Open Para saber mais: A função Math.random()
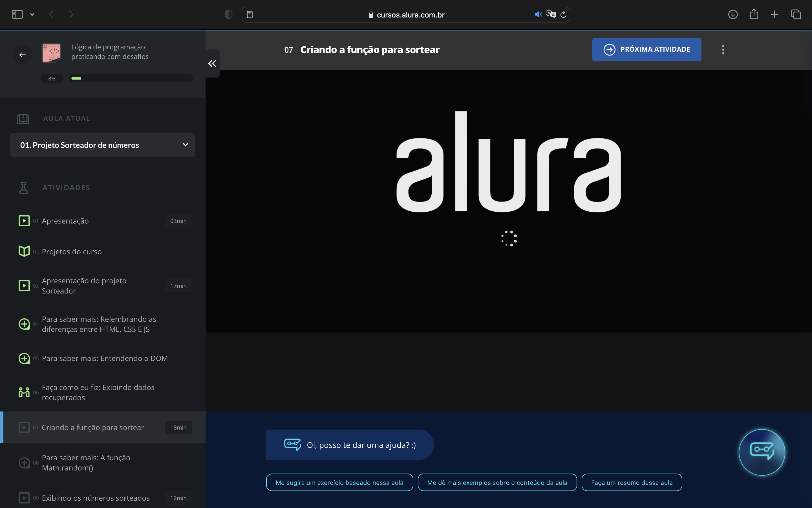812x508 pixels. 103,463
